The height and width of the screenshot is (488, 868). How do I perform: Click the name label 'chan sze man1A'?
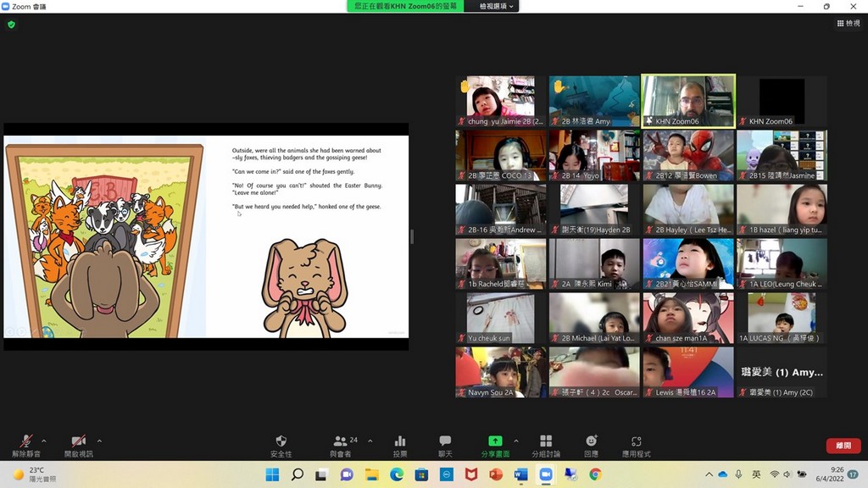click(682, 338)
